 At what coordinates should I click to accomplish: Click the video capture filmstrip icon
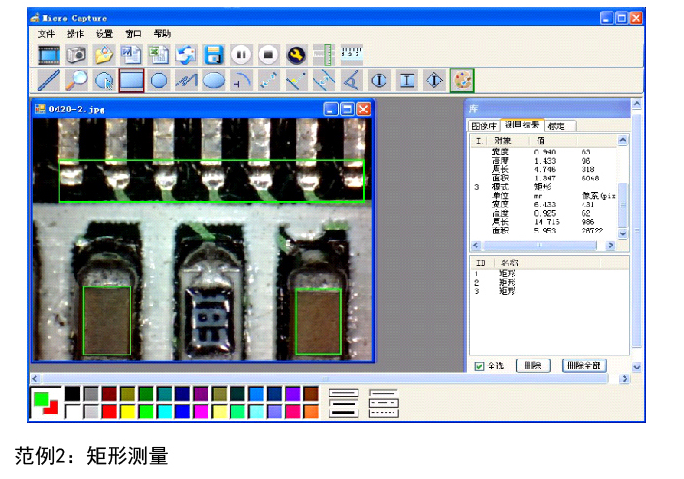(49, 55)
